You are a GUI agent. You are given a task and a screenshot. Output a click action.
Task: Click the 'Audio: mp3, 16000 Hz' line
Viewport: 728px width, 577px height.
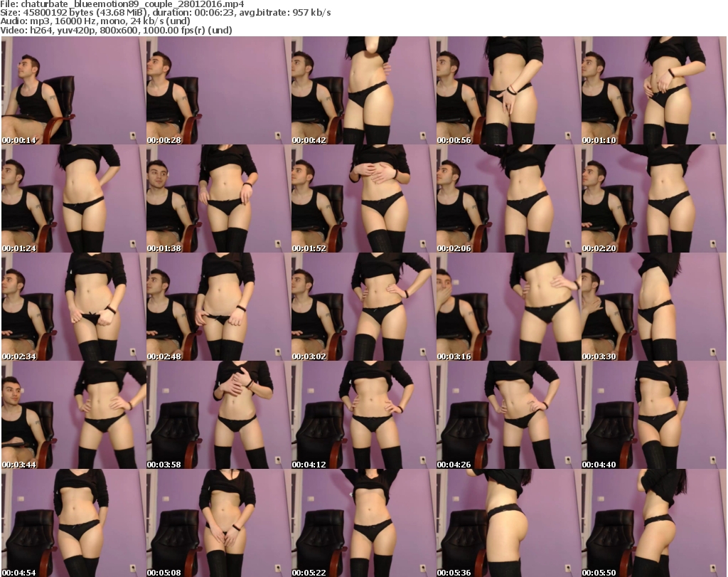pyautogui.click(x=95, y=21)
